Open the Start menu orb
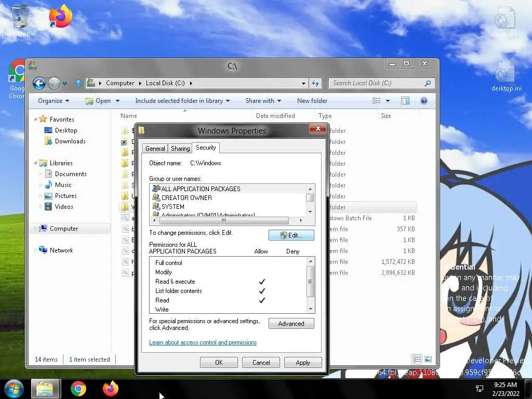Screen dimensions: 532x399 [x=14, y=389]
